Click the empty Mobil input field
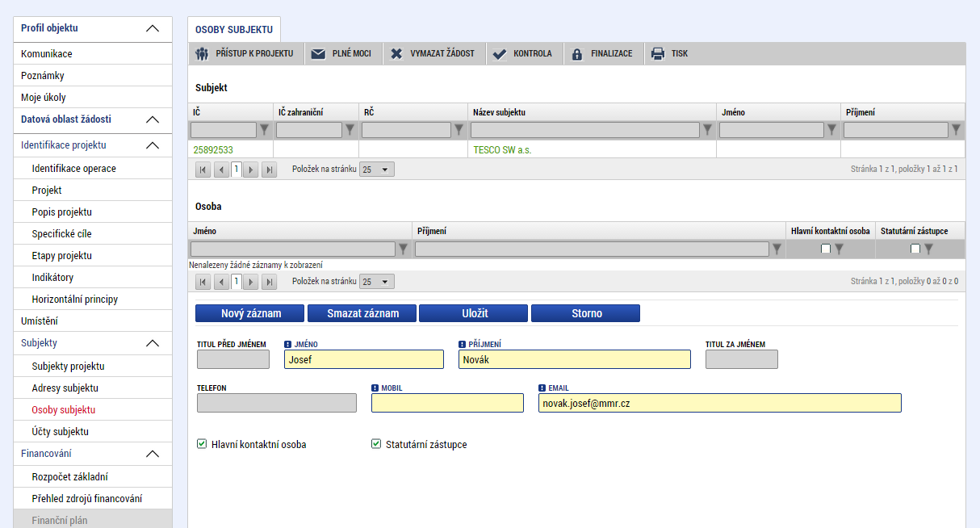Image resolution: width=980 pixels, height=528 pixels. 447,403
